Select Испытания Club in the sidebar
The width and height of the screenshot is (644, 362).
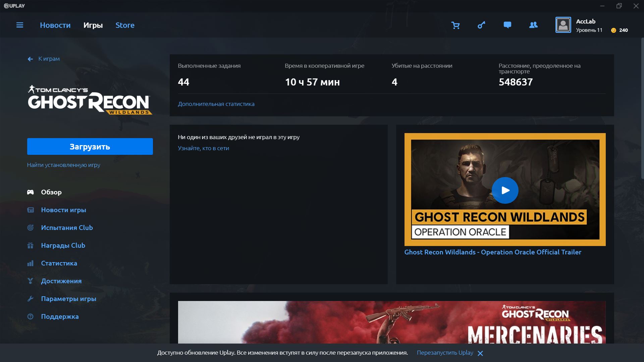(67, 228)
